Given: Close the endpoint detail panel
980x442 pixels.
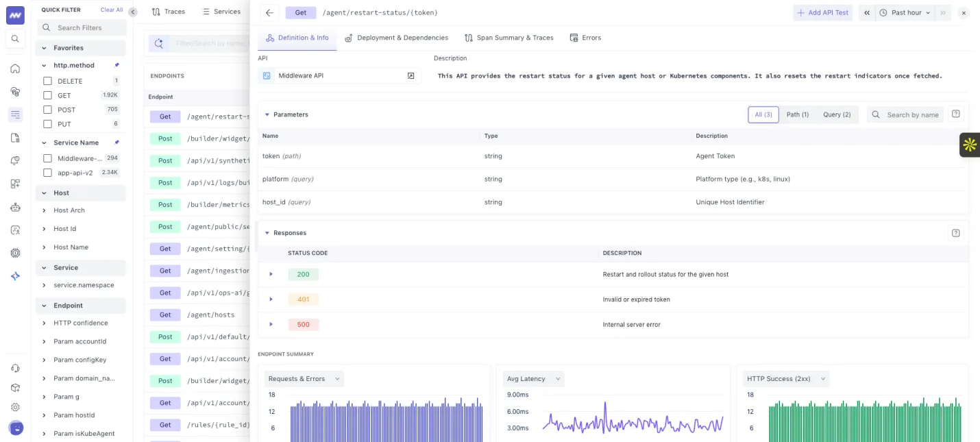Looking at the screenshot, I should [964, 12].
